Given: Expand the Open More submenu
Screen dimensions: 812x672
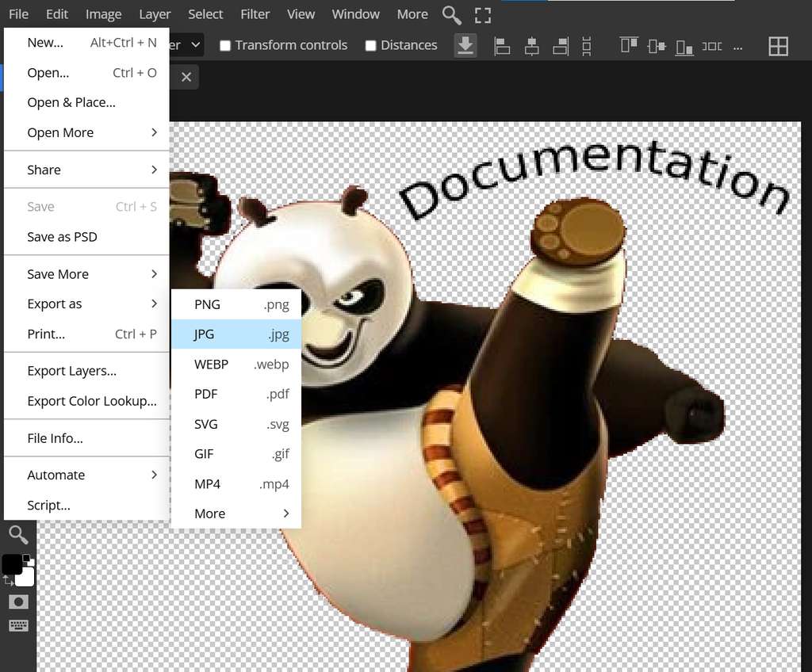Looking at the screenshot, I should point(86,132).
